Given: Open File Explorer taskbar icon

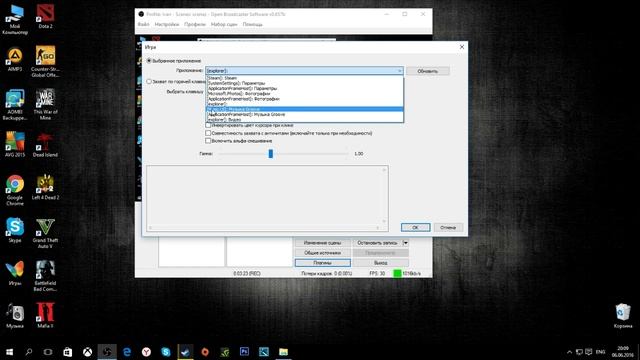Looking at the screenshot, I should pyautogui.click(x=283, y=352).
